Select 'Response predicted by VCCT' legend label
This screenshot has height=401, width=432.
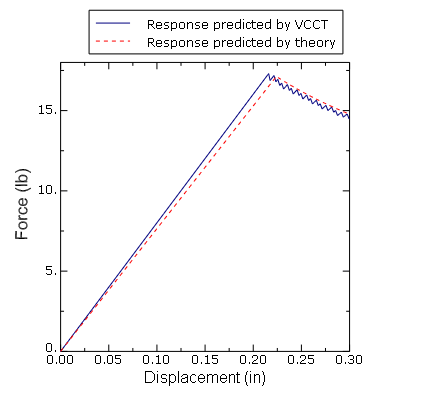point(237,25)
